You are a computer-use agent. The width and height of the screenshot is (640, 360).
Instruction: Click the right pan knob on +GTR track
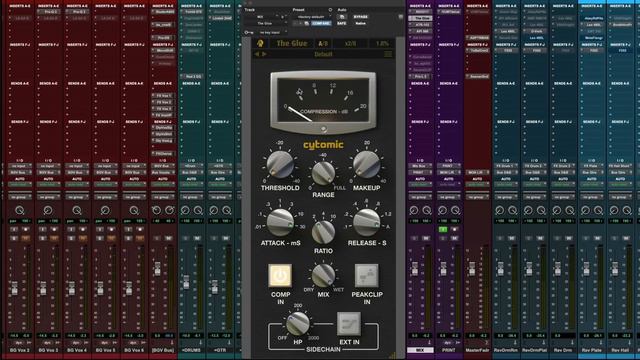click(227, 210)
